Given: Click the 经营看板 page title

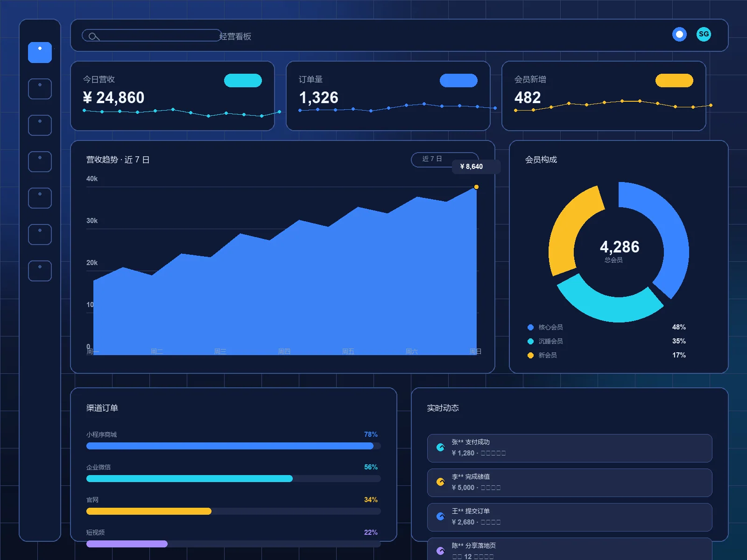Looking at the screenshot, I should [x=235, y=36].
